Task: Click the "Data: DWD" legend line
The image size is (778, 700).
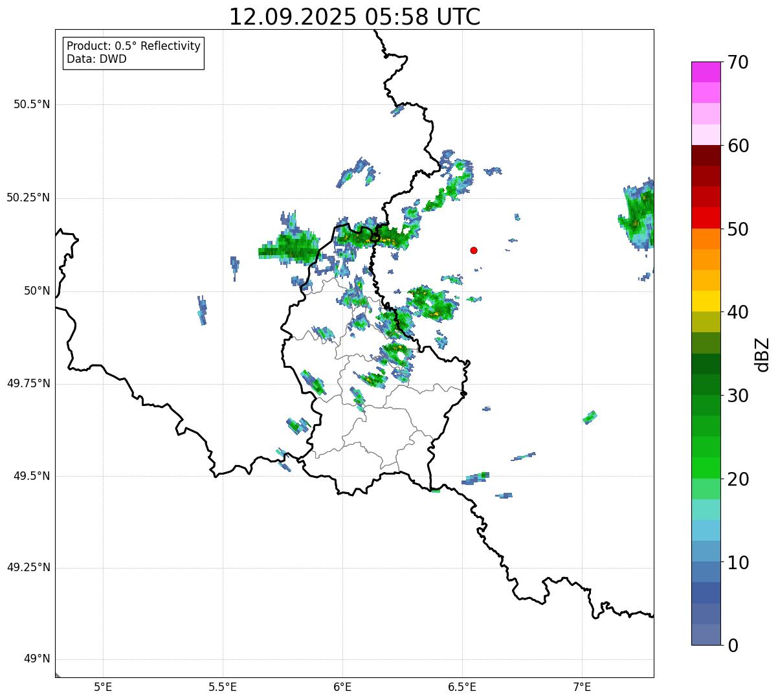Action: click(96, 59)
